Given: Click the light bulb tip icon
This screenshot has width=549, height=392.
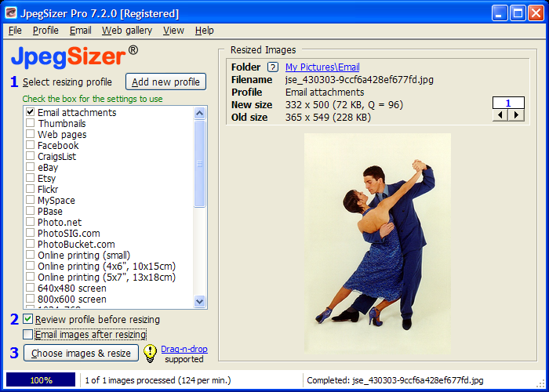Looking at the screenshot, I should pyautogui.click(x=150, y=354).
